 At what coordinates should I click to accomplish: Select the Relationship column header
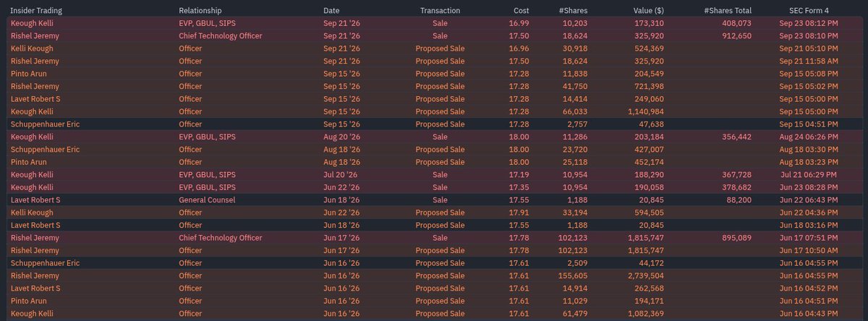point(200,10)
